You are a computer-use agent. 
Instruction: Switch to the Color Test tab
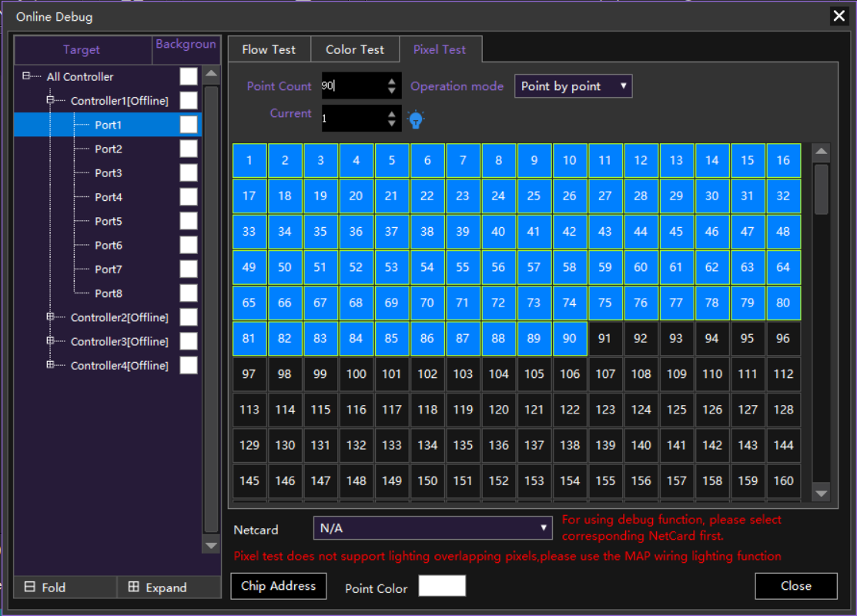pyautogui.click(x=354, y=49)
